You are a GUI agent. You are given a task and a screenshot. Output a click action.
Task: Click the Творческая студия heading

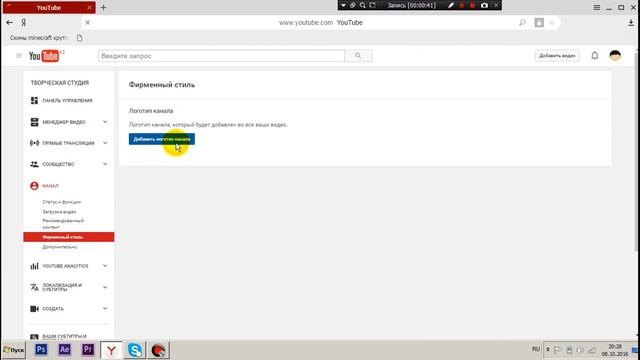tap(60, 83)
